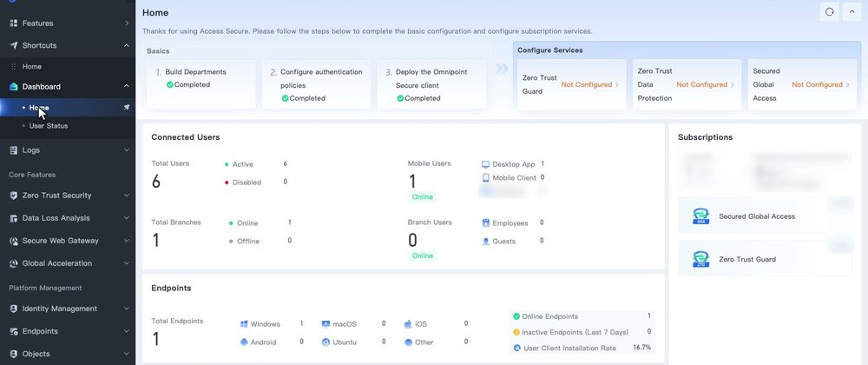Screen dimensions: 868x365
Task: Click the Disabled users status label
Action: pos(247,182)
